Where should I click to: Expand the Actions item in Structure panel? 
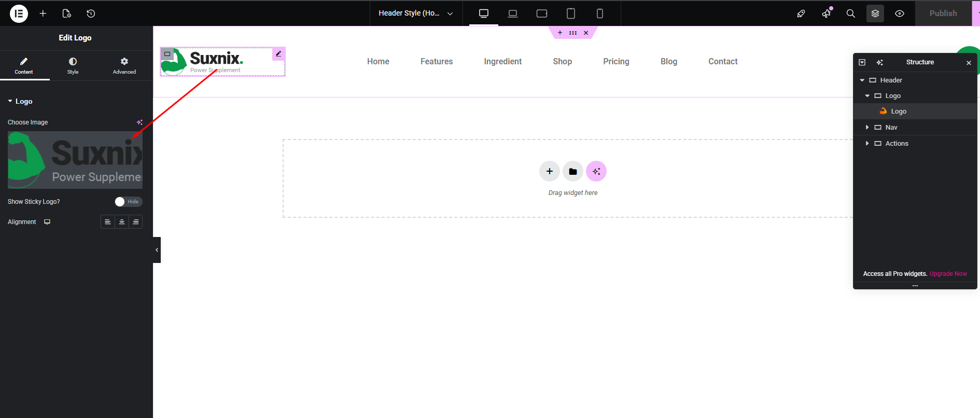(x=867, y=144)
